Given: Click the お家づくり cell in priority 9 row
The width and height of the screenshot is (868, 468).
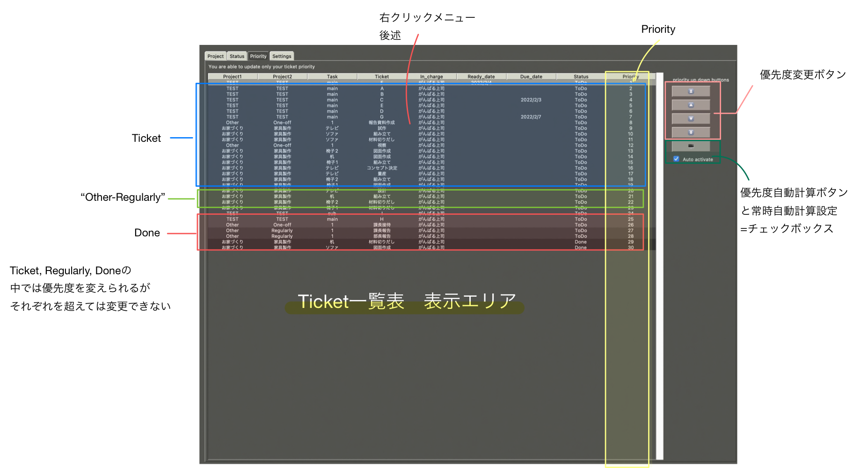Looking at the screenshot, I should point(233,128).
